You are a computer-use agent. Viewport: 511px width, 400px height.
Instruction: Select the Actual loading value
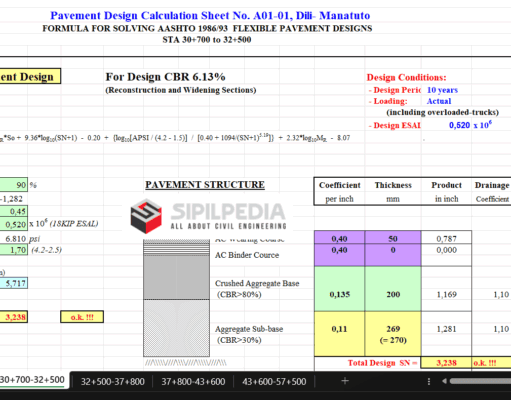pyautogui.click(x=439, y=101)
